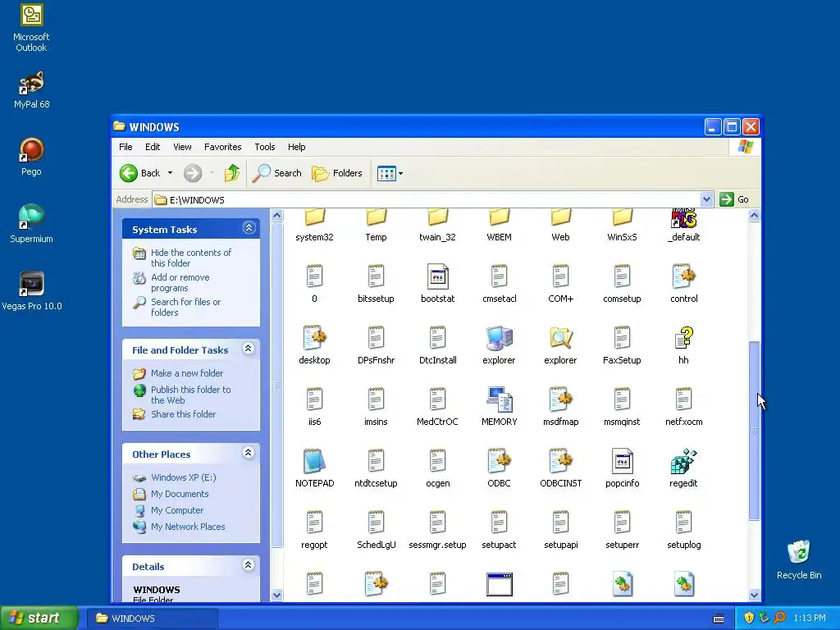This screenshot has height=630, width=840.
Task: Click Search for files or folders link
Action: click(x=185, y=307)
